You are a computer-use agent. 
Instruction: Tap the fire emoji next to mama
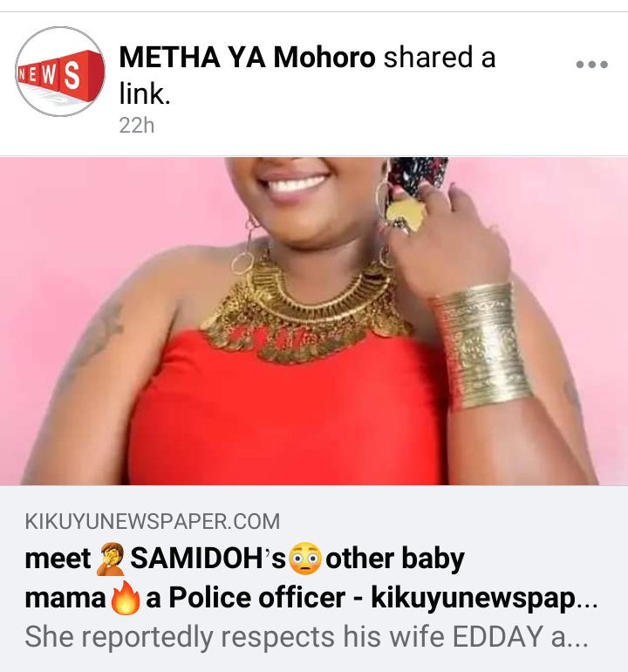point(125,598)
